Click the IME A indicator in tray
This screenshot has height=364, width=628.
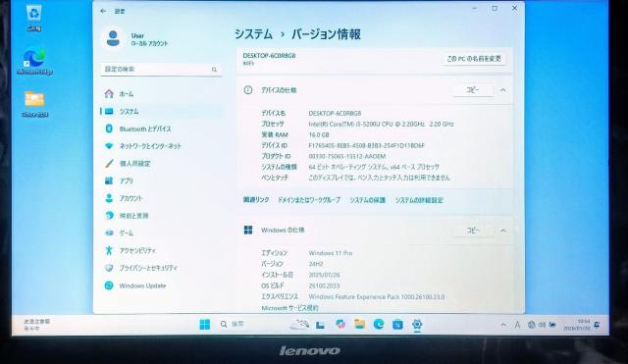517,325
